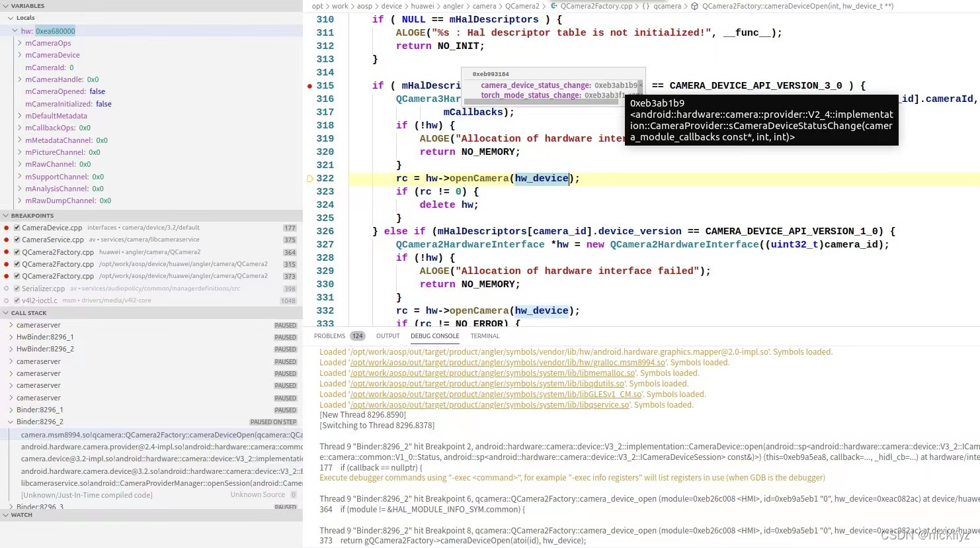
Task: Open the libqdutils.so path link
Action: pyautogui.click(x=487, y=384)
